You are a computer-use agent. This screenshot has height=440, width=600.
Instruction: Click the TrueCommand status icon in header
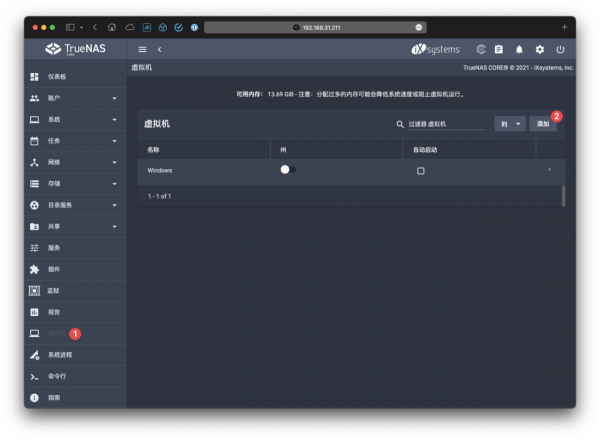[x=481, y=49]
